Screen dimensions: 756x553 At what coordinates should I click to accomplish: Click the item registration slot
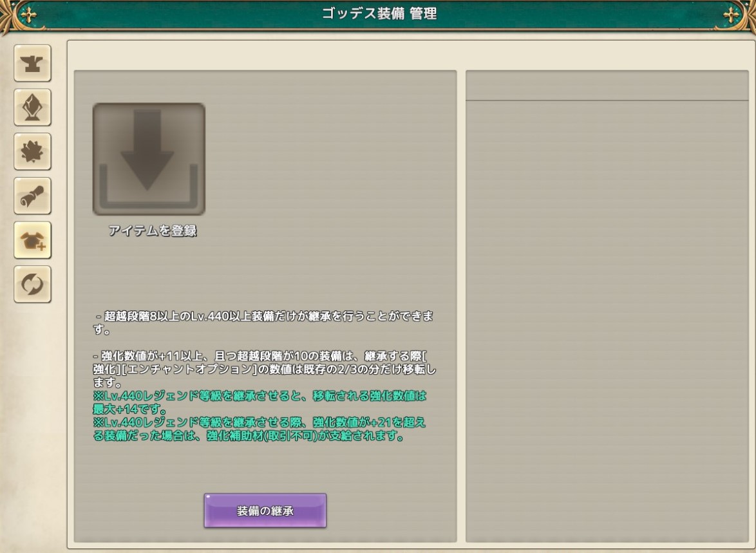click(x=149, y=159)
